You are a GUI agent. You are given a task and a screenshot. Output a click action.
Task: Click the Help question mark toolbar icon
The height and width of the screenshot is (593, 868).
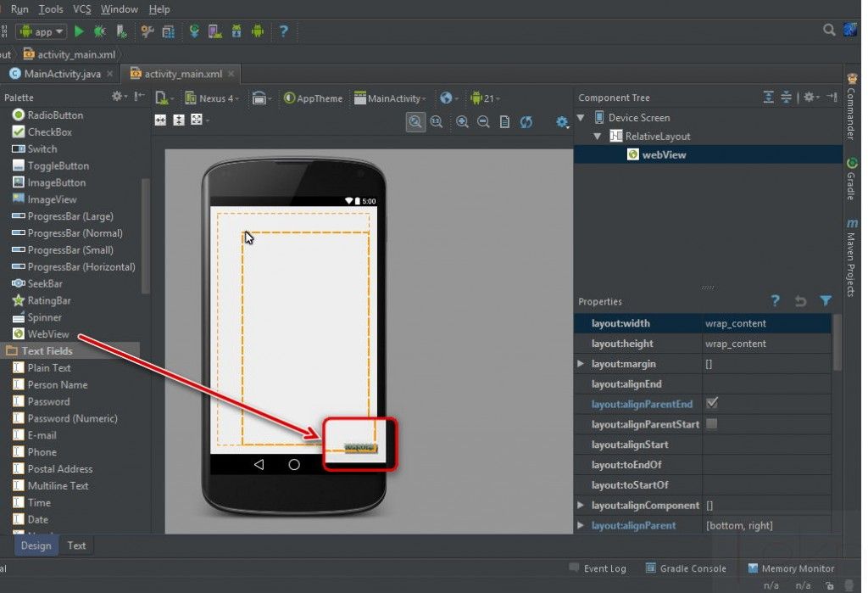coord(283,31)
